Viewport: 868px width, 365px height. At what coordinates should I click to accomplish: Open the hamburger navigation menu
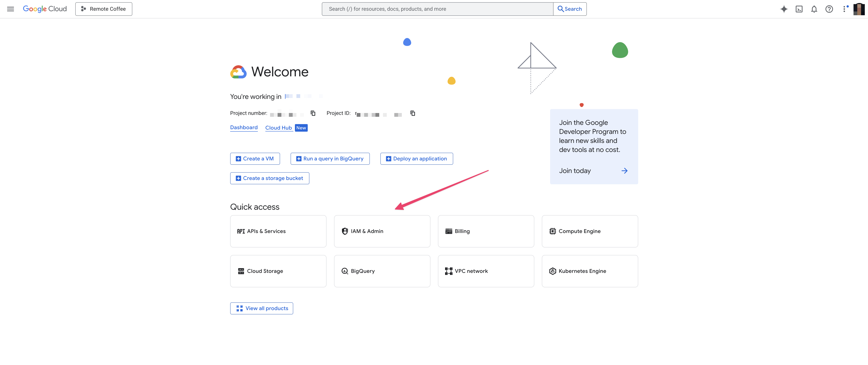[x=11, y=9]
